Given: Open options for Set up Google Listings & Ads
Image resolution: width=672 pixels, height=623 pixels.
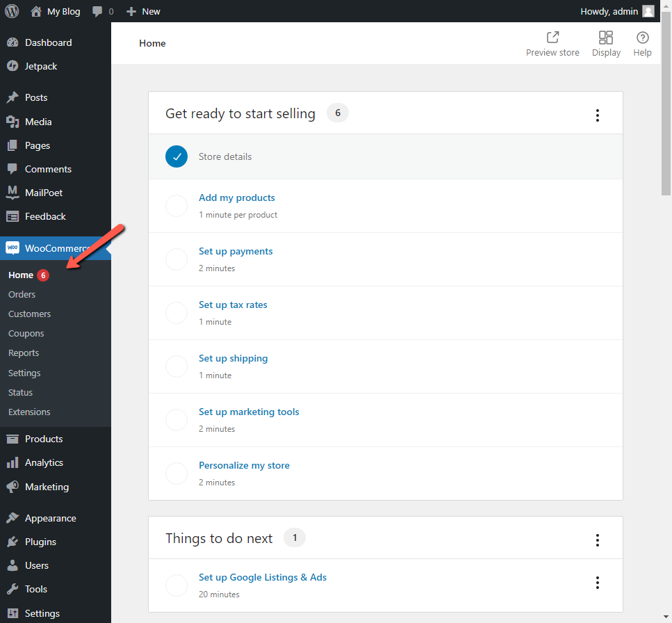Looking at the screenshot, I should pos(598,583).
